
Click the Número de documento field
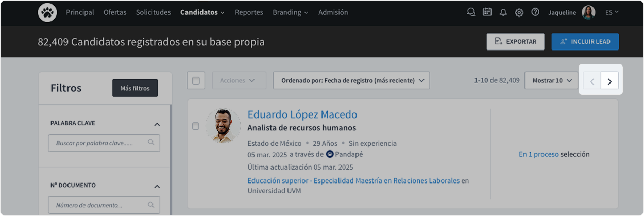104,205
